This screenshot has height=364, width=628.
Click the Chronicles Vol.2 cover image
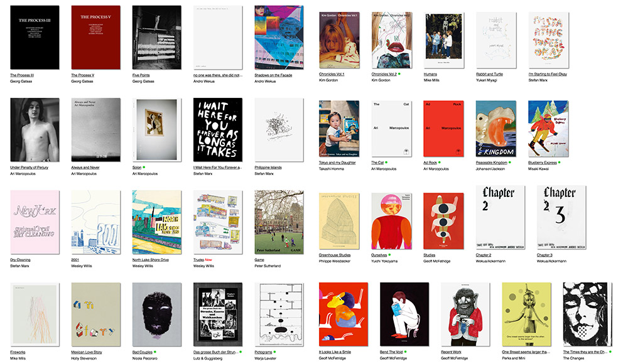[392, 40]
